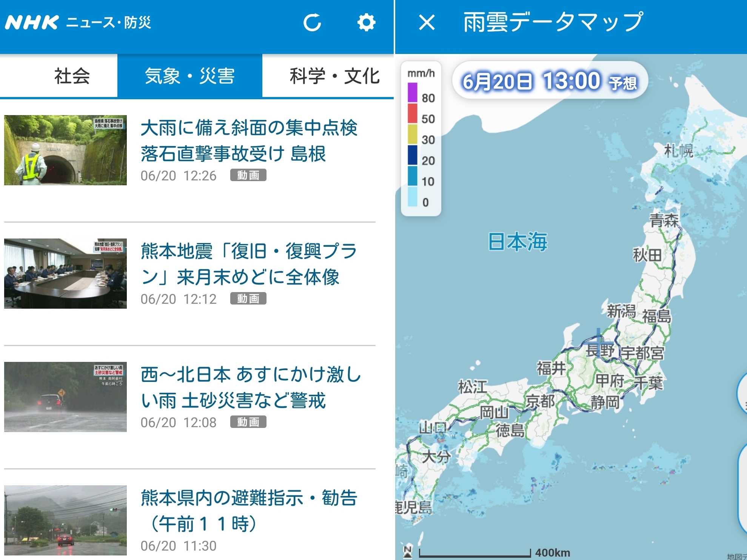
Task: Tap 動画 badge on 12:08 article
Action: [x=248, y=422]
